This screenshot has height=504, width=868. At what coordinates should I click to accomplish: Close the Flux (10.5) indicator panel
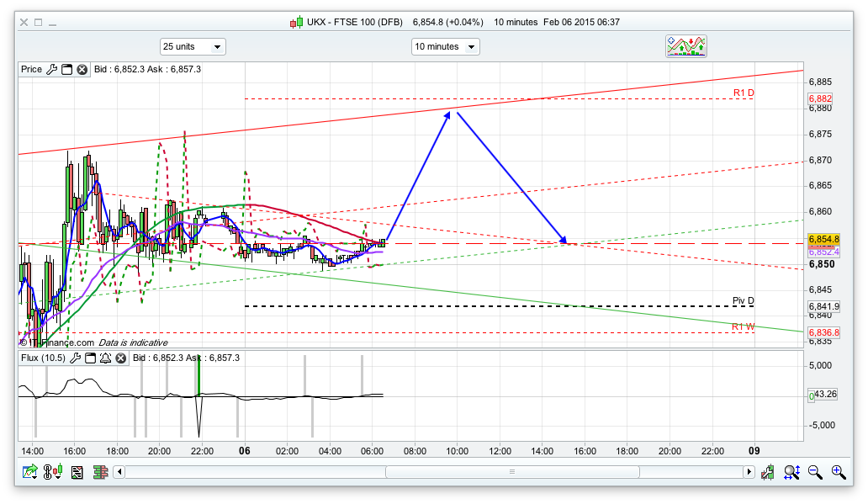click(x=120, y=358)
